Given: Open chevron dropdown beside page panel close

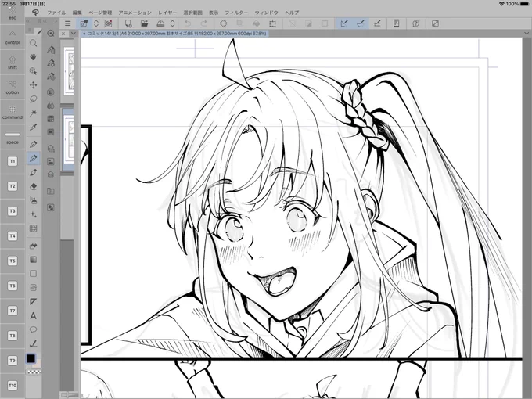Looking at the screenshot, I should (74, 33).
